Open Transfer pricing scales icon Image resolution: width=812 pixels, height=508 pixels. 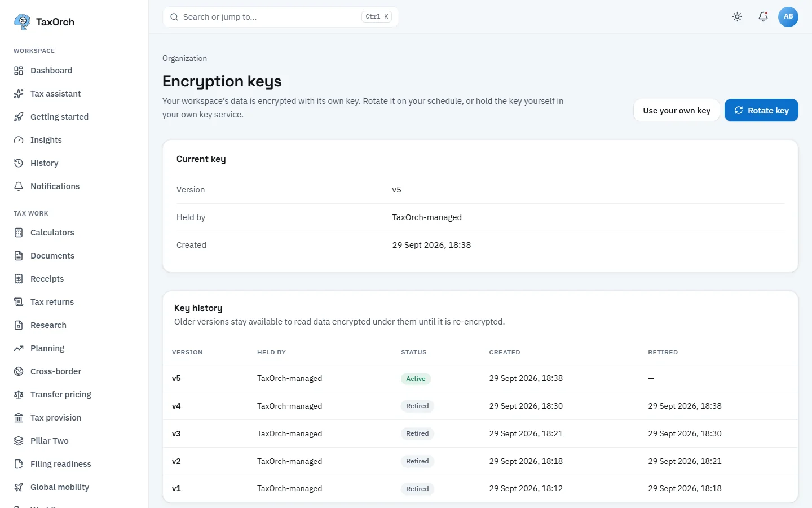pyautogui.click(x=19, y=395)
